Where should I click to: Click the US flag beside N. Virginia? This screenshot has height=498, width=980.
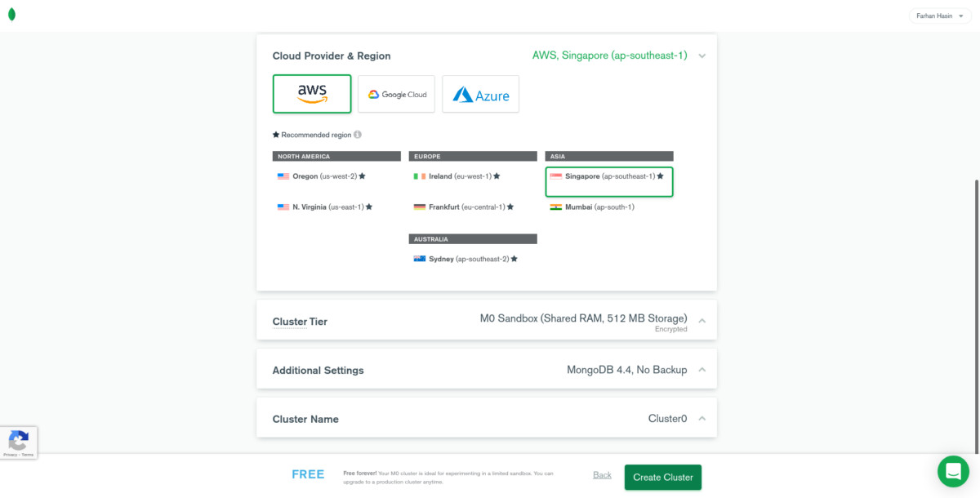click(283, 207)
